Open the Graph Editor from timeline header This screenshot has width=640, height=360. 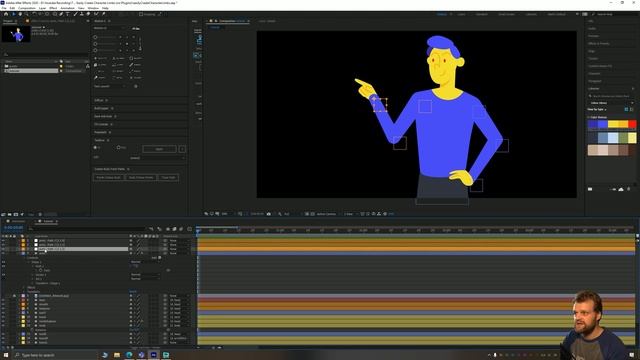(189, 229)
